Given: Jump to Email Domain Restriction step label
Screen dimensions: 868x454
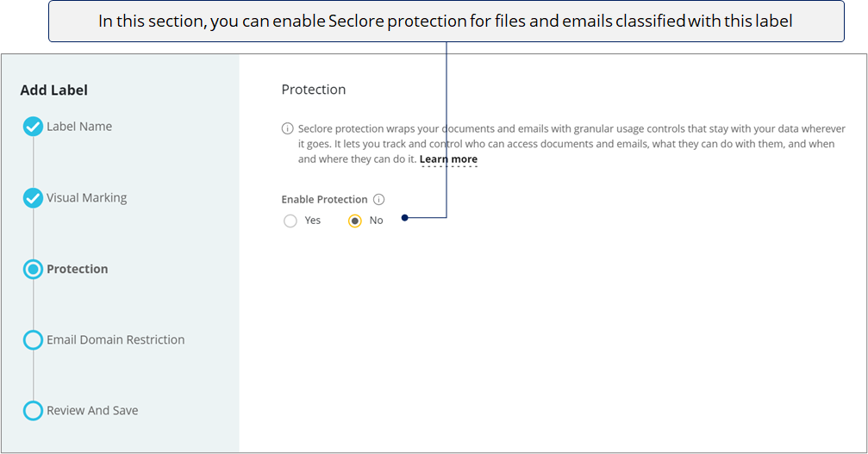Looking at the screenshot, I should coord(116,340).
